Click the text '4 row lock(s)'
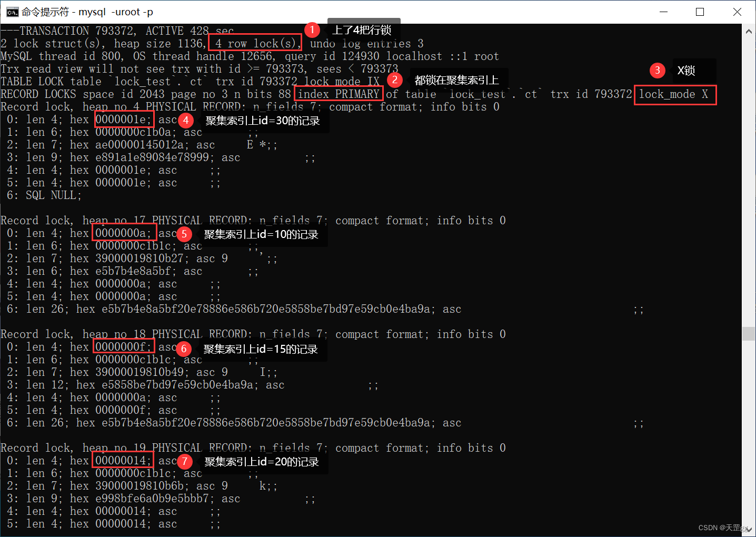The image size is (756, 537). pyautogui.click(x=255, y=44)
